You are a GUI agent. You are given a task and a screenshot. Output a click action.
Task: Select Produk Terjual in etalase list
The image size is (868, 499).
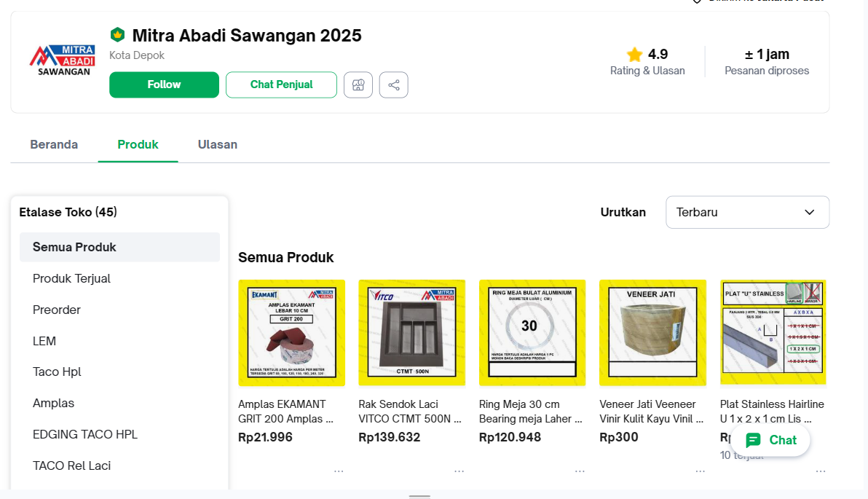point(71,278)
